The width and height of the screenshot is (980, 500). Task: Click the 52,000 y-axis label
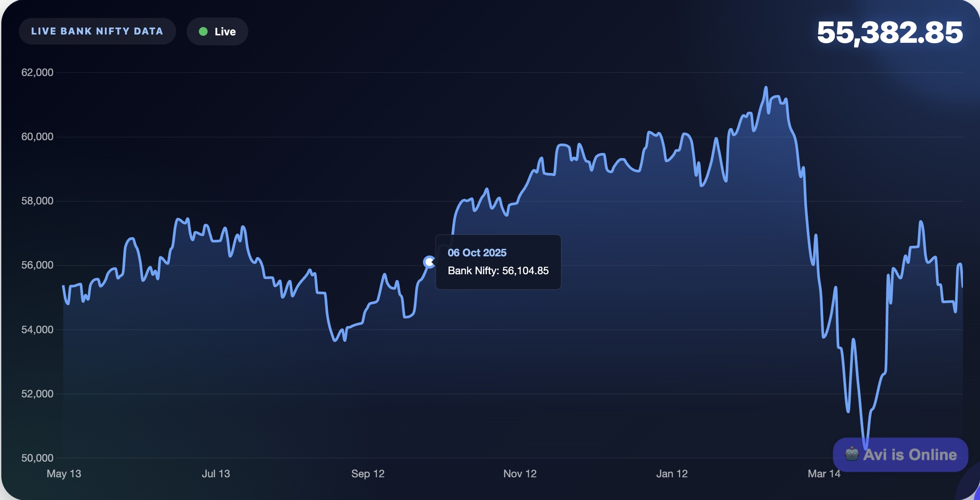click(x=38, y=394)
